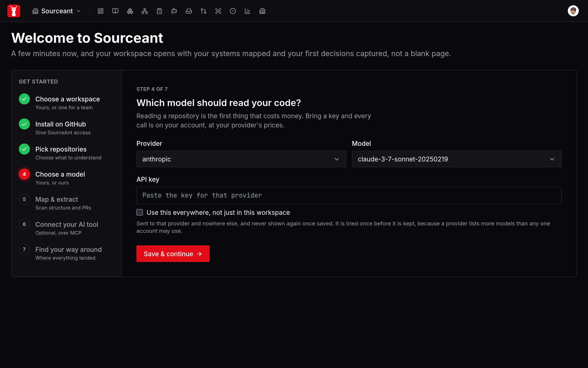Click the Save & continue button
This screenshot has height=368, width=588.
click(173, 254)
